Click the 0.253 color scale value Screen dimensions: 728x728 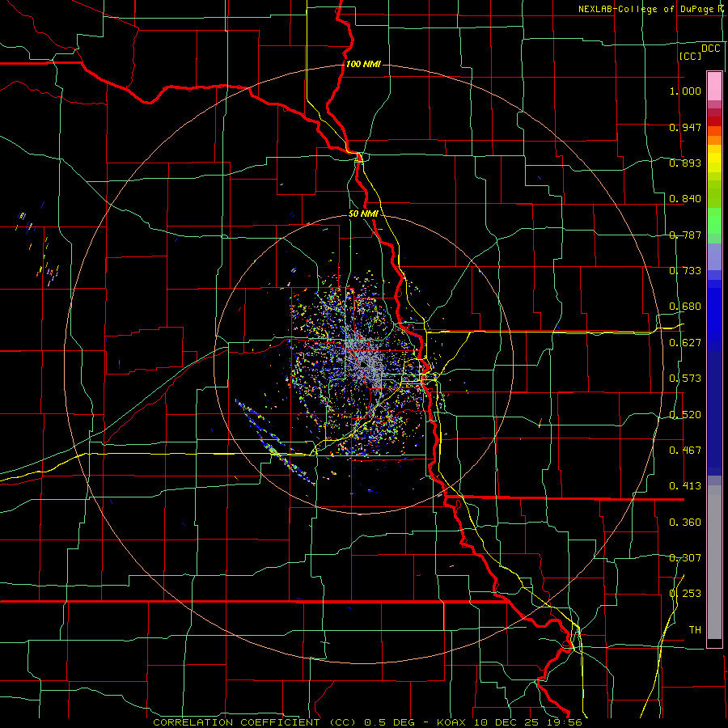point(685,594)
